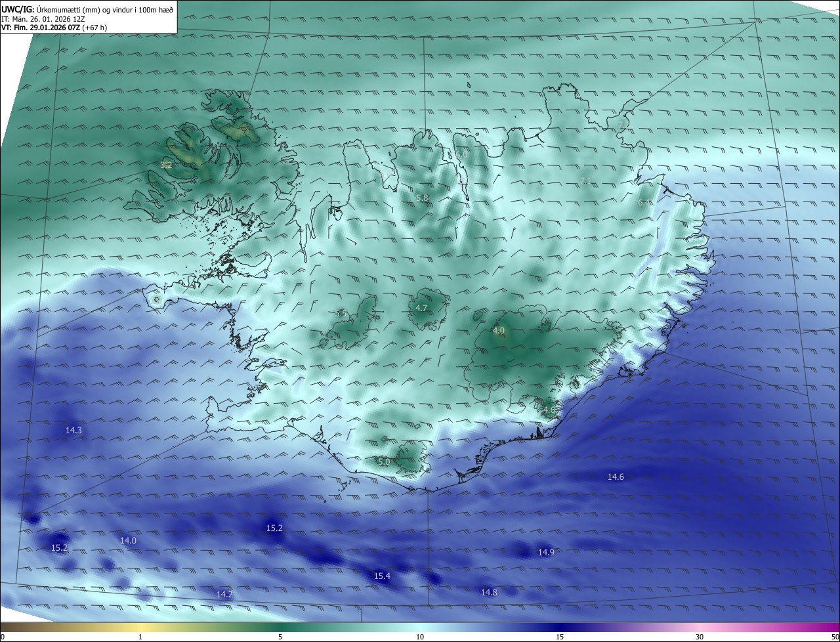
Task: Click the 3.2 value over the Westfjords
Action: pos(166,165)
